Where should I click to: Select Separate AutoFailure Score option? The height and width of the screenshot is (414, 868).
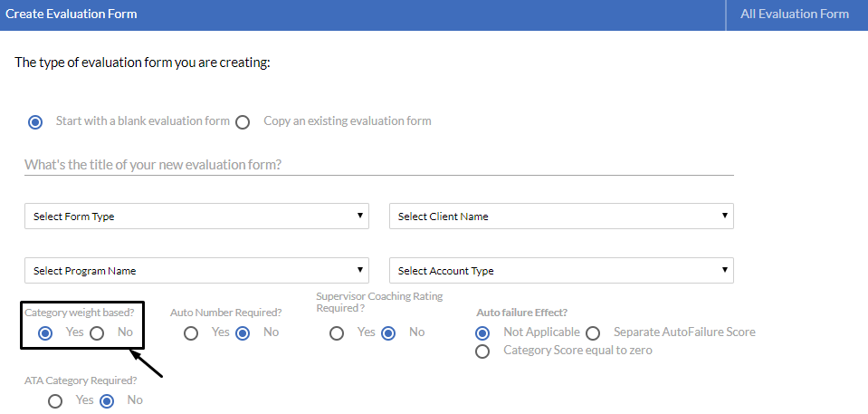593,333
